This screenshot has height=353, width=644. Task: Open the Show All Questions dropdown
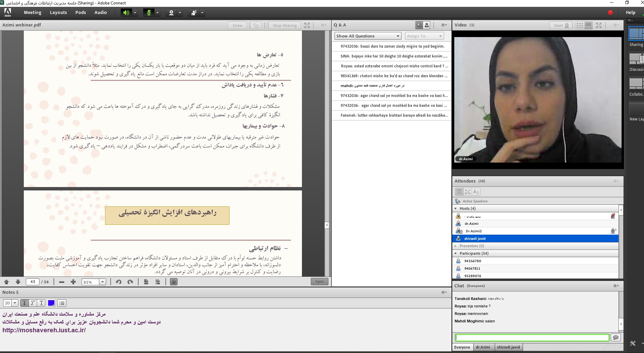tap(368, 36)
